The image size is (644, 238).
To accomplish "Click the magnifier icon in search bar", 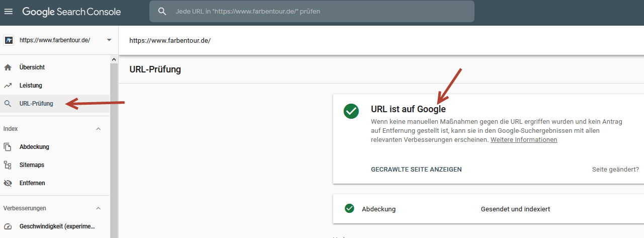I will coord(162,11).
